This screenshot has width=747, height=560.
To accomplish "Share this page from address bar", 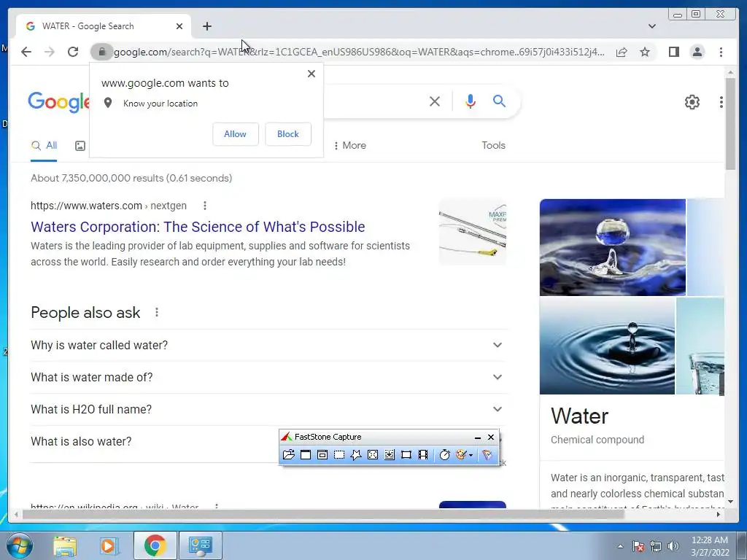I will coord(622,52).
